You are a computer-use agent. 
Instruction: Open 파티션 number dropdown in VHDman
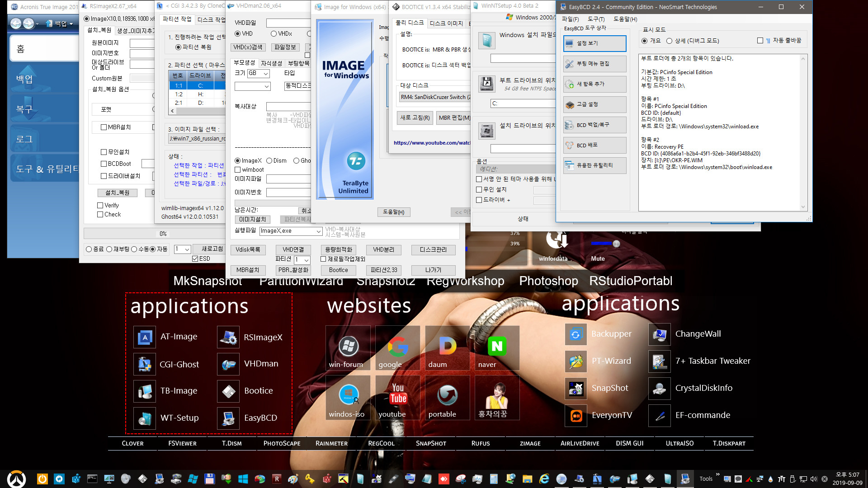(302, 260)
